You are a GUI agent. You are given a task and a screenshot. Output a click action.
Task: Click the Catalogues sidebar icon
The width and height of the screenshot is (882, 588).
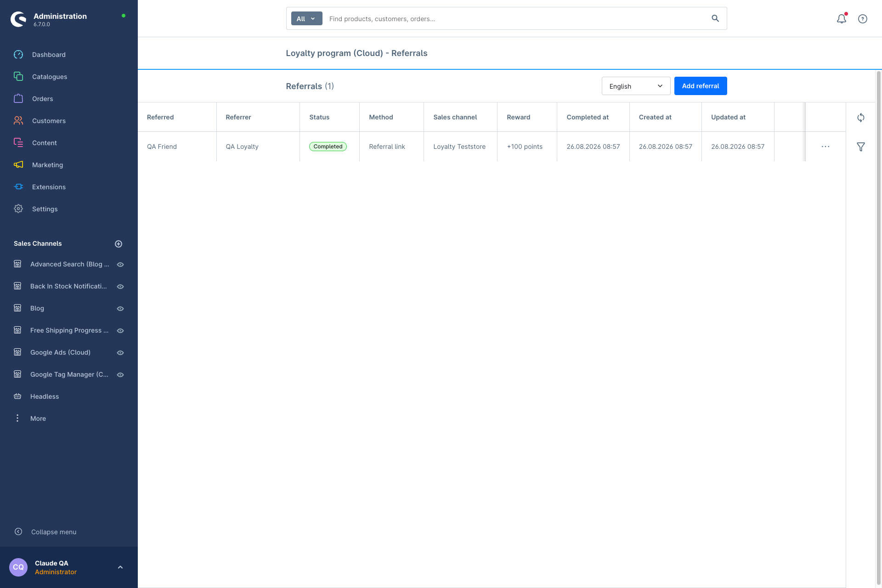(x=18, y=77)
